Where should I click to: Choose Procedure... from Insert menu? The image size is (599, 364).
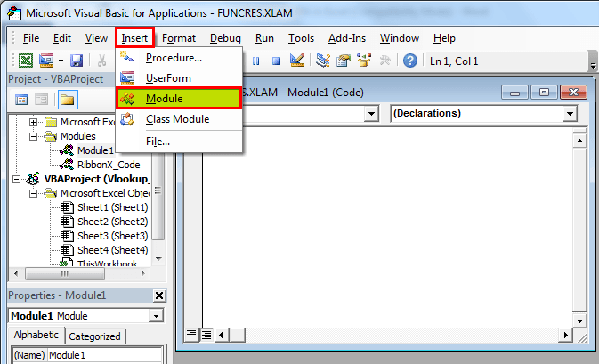point(179,58)
